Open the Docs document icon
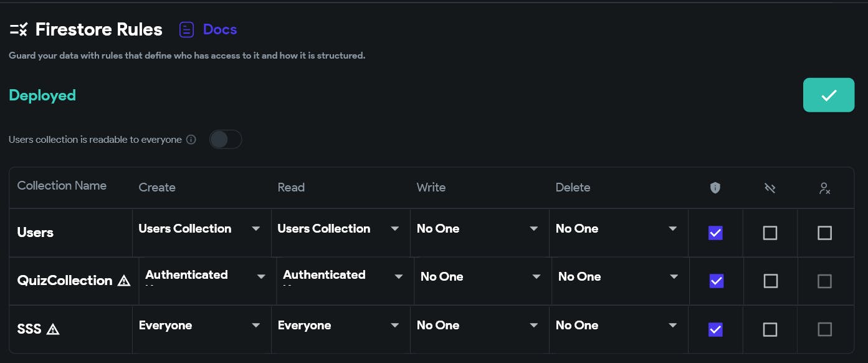The width and height of the screenshot is (868, 363). click(186, 29)
